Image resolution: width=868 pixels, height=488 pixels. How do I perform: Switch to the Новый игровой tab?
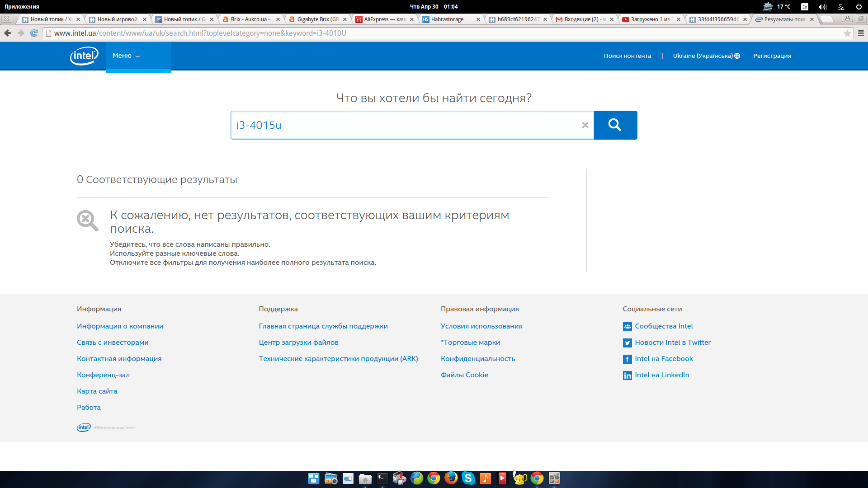pyautogui.click(x=118, y=19)
